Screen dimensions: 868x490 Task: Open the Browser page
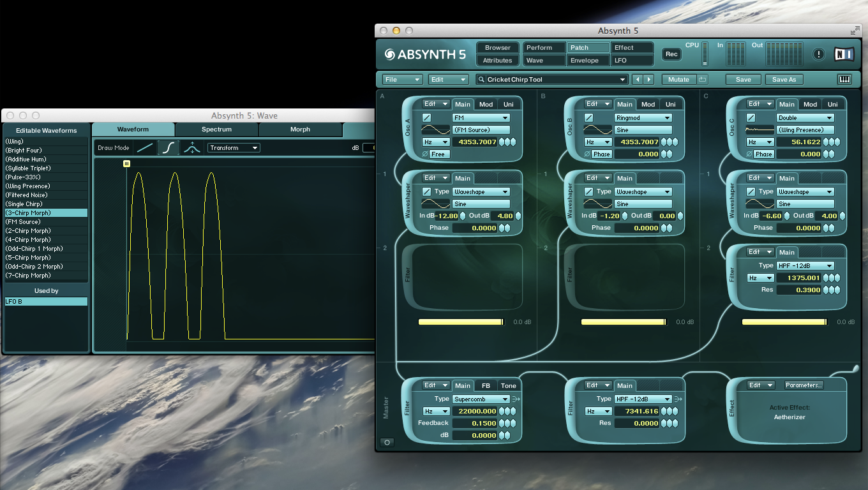498,48
